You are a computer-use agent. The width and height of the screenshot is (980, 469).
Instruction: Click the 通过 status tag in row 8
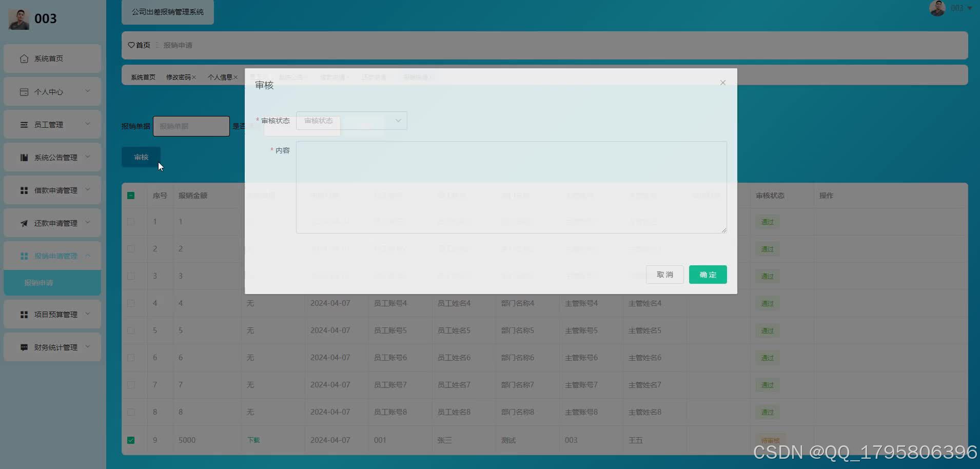coord(768,412)
